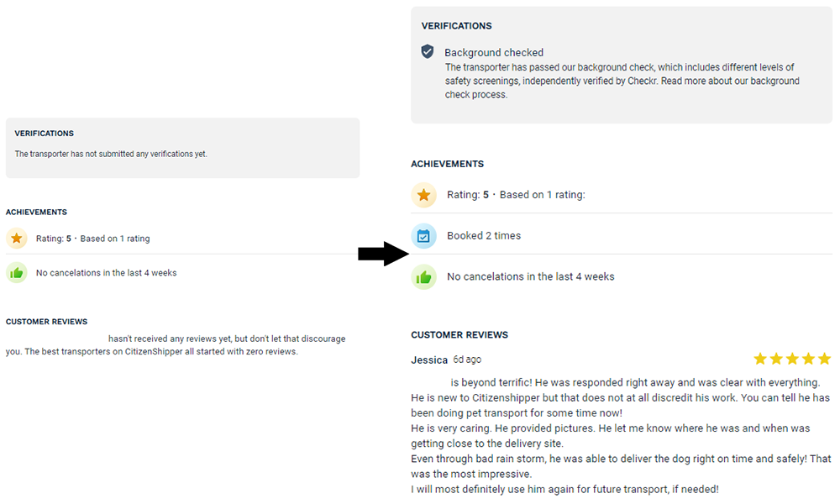Click the reviewer name Jessica
The height and width of the screenshot is (504, 840).
pyautogui.click(x=429, y=360)
